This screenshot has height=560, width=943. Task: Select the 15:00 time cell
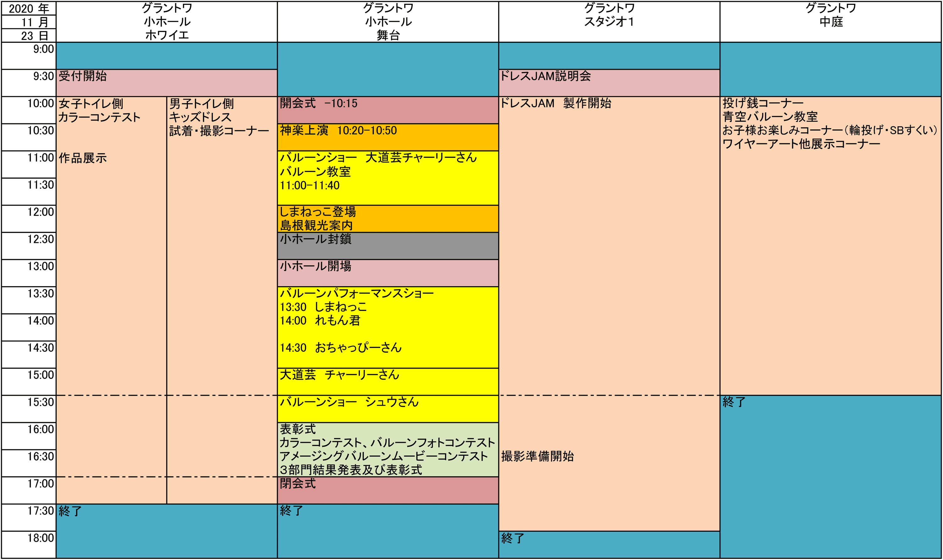(29, 382)
